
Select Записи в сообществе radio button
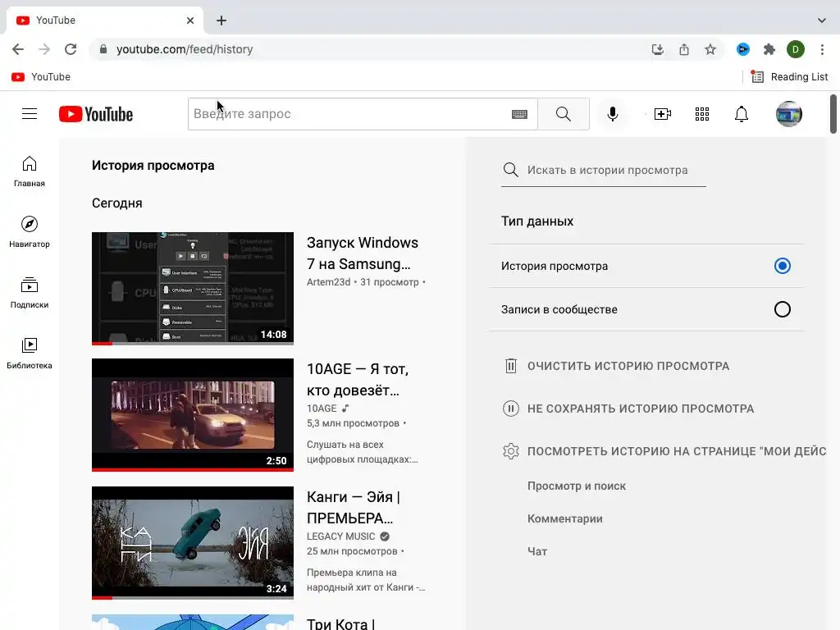782,309
